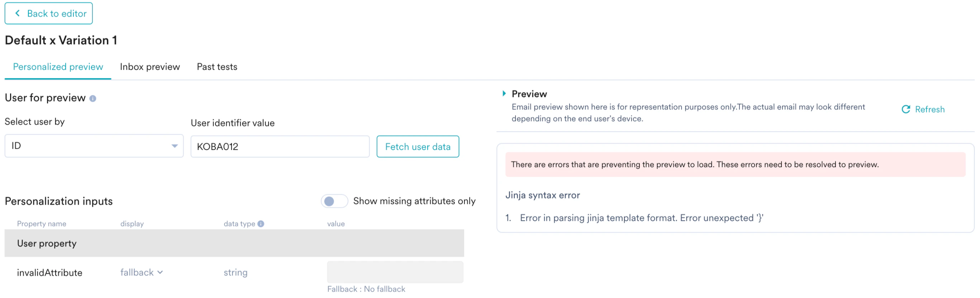The width and height of the screenshot is (980, 298).
Task: Open the fallback display dropdown for invalidAttribute
Action: (x=141, y=272)
